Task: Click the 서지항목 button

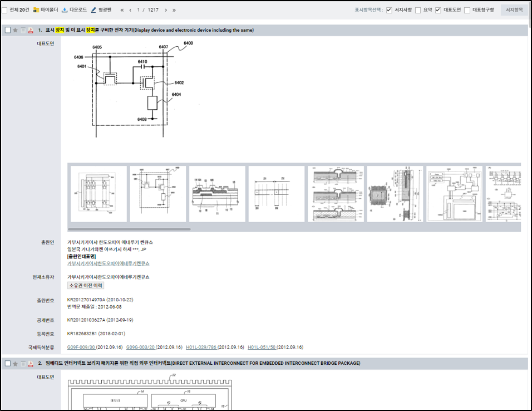Action: 514,10
